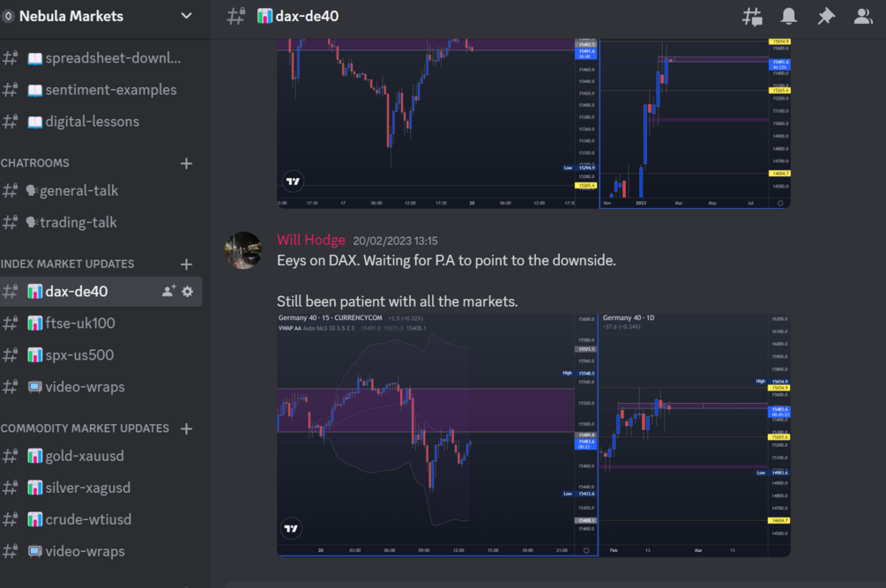Click the 'Eeys on DAX' message text
The height and width of the screenshot is (588, 886).
[x=446, y=260]
